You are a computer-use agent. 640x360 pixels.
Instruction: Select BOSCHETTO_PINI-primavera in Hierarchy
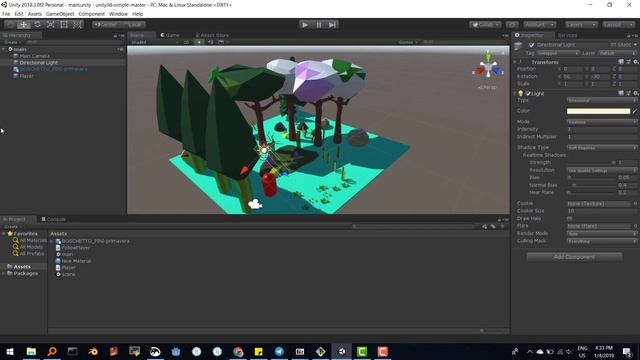click(x=53, y=69)
